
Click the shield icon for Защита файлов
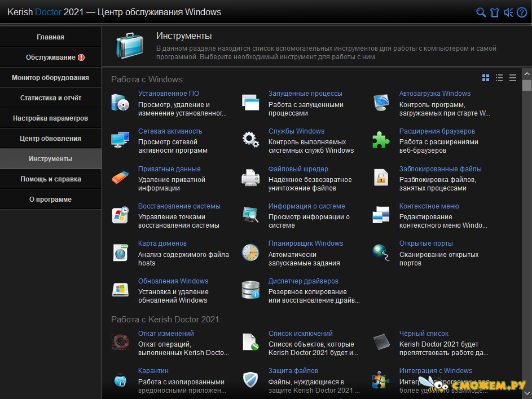coord(250,380)
